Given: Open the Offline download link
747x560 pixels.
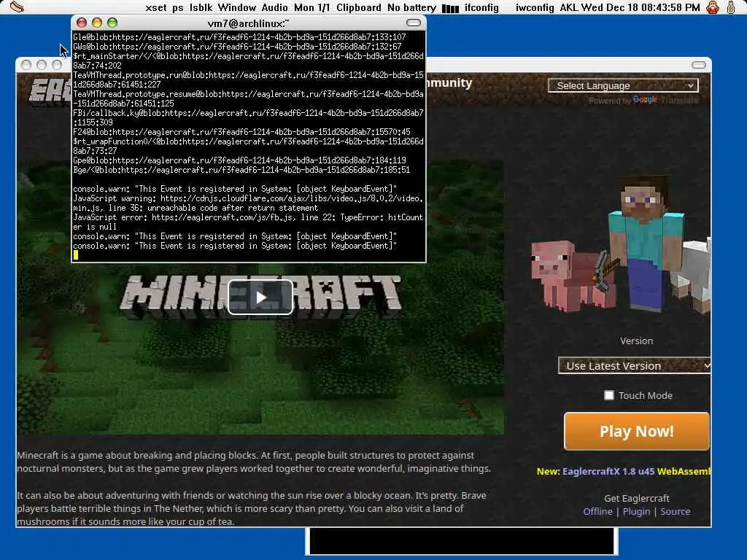Looking at the screenshot, I should click(x=597, y=511).
